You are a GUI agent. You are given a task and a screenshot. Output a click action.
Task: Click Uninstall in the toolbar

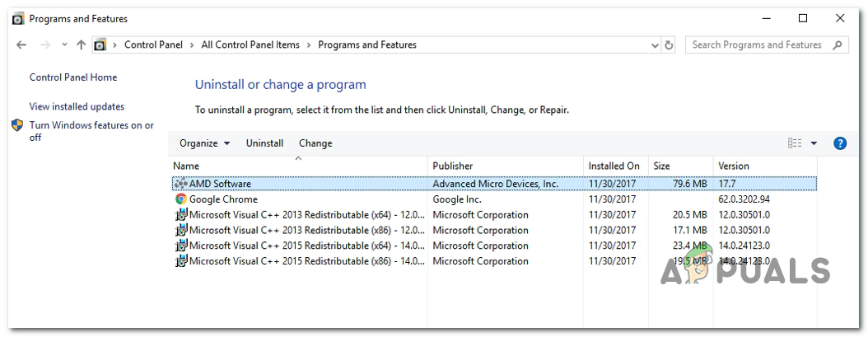(x=264, y=143)
